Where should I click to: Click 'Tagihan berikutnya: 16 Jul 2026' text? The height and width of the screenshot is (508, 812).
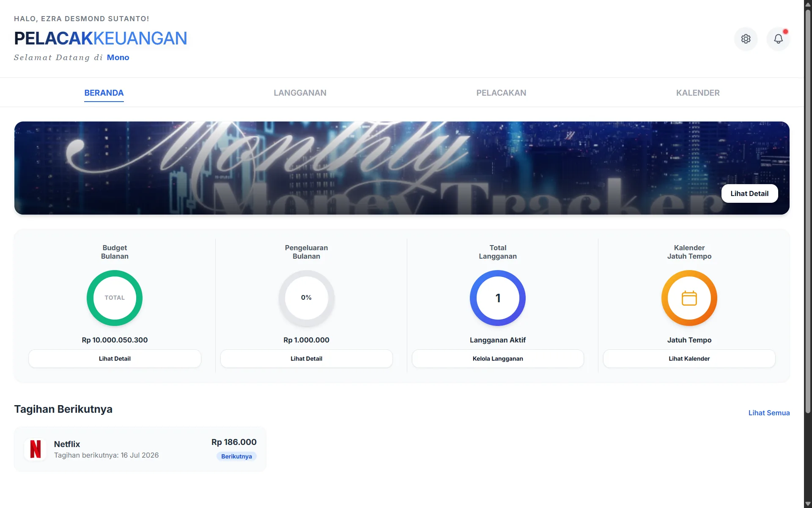tap(106, 455)
